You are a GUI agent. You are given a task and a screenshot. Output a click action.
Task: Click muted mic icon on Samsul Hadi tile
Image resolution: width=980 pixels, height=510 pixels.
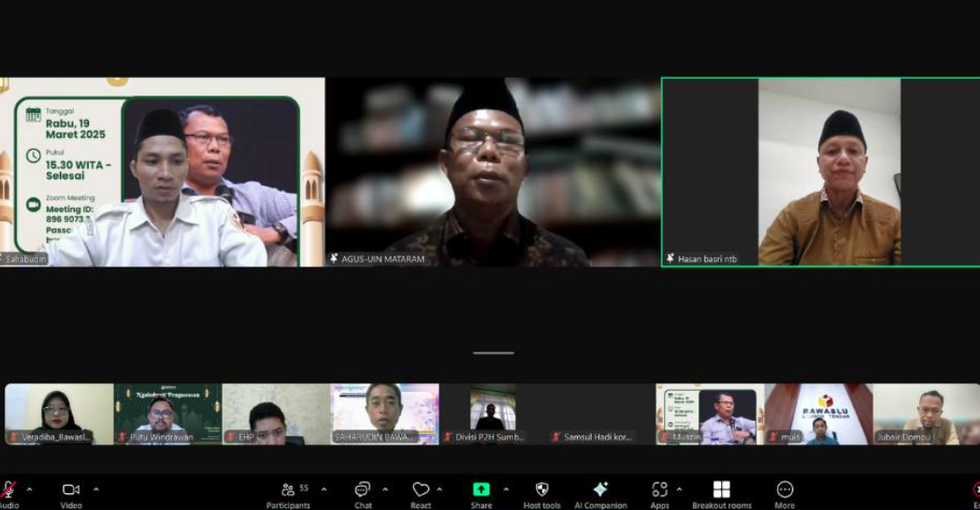pos(555,437)
